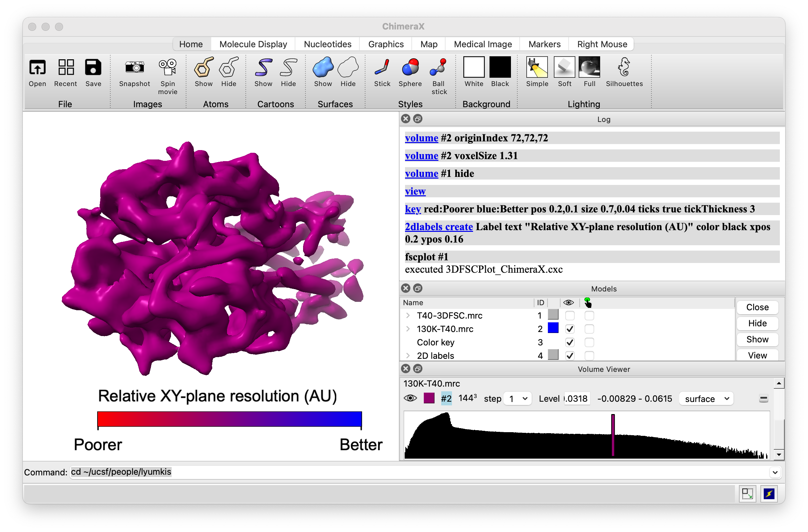Toggle eye icon in Volume Viewer
The width and height of the screenshot is (808, 532).
pyautogui.click(x=410, y=398)
